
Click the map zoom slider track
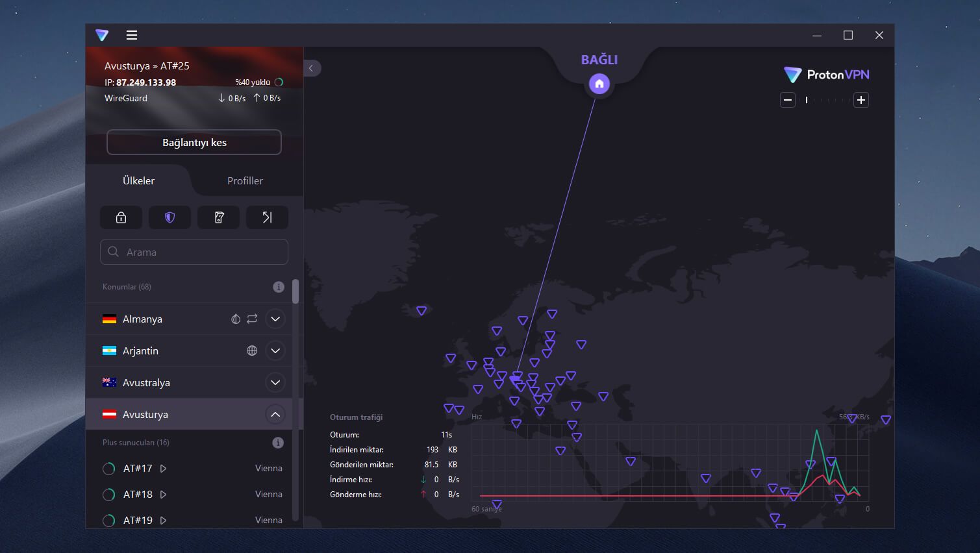click(x=824, y=100)
